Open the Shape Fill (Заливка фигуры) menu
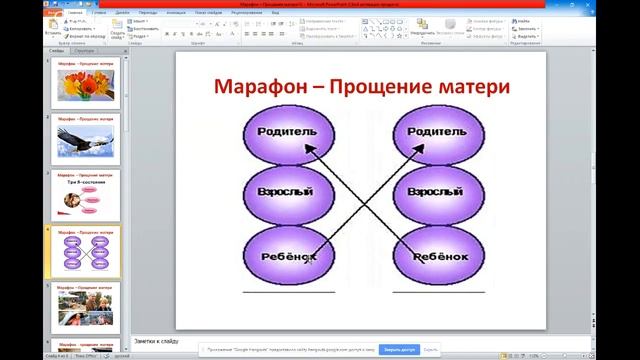Viewport: 640px width, 360px height. (486, 21)
